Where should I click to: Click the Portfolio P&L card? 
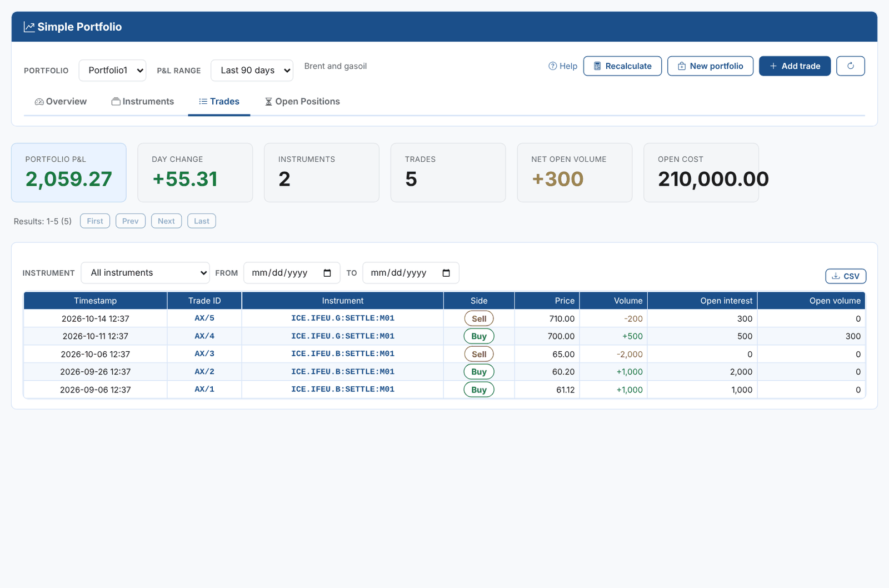[69, 173]
